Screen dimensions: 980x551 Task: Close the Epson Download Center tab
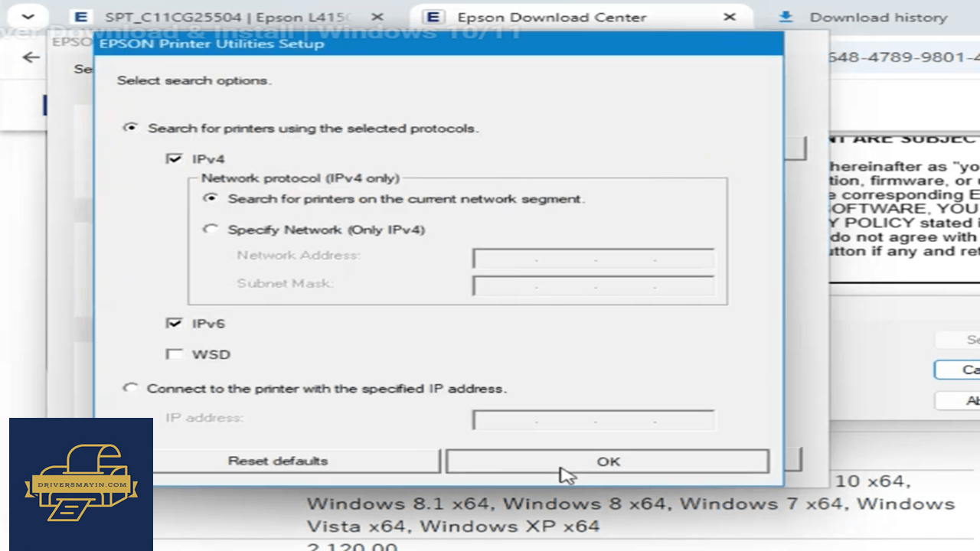730,17
